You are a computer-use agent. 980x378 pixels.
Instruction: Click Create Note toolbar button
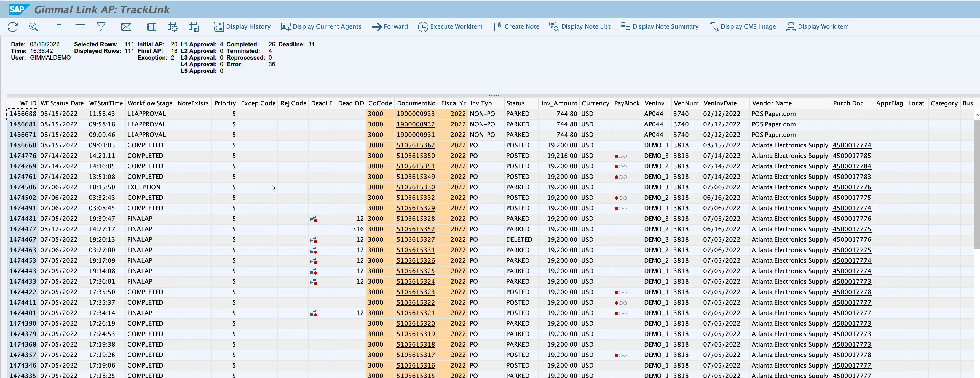[x=516, y=27]
